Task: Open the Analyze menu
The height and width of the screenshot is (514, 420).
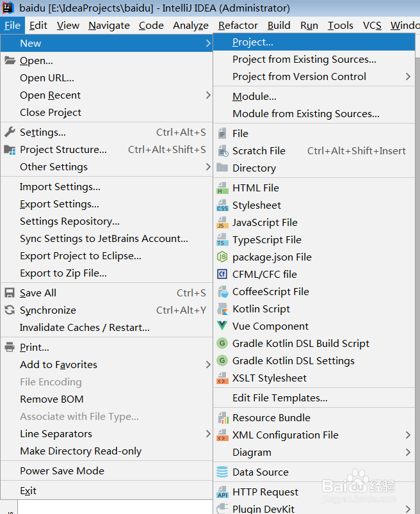Action: [191, 25]
